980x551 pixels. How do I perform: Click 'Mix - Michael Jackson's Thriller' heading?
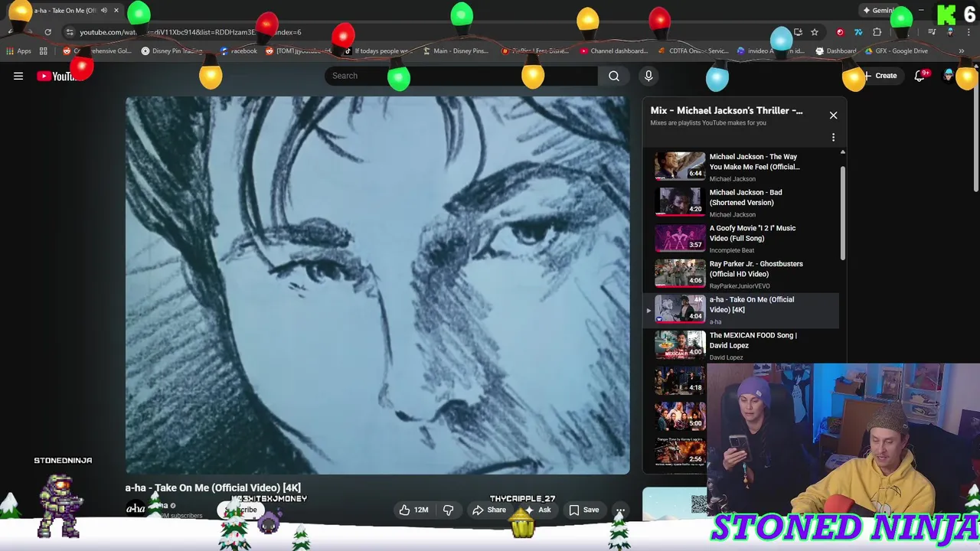[x=726, y=110]
